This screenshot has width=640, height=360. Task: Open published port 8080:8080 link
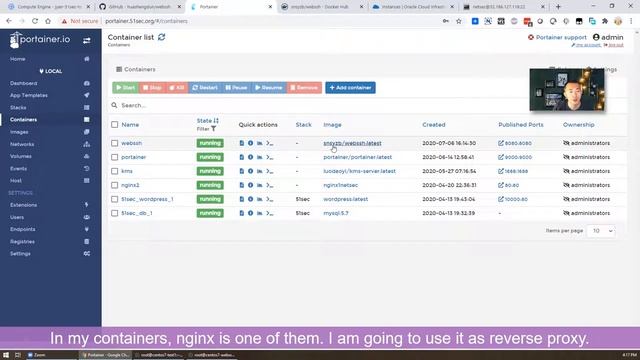point(515,143)
